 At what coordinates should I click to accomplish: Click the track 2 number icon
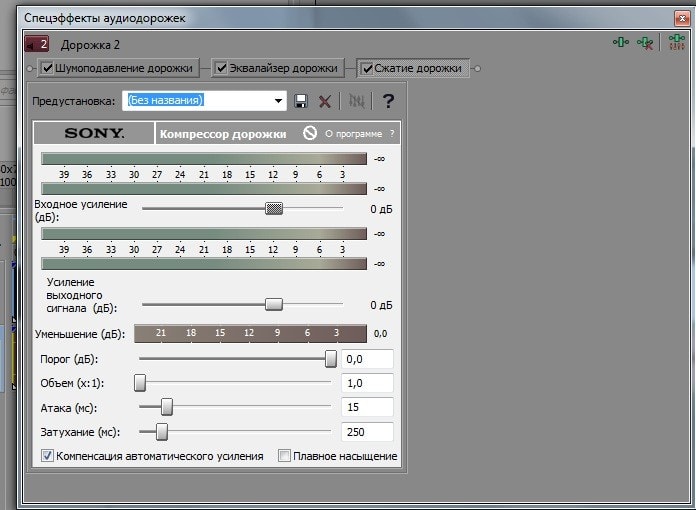(x=37, y=44)
